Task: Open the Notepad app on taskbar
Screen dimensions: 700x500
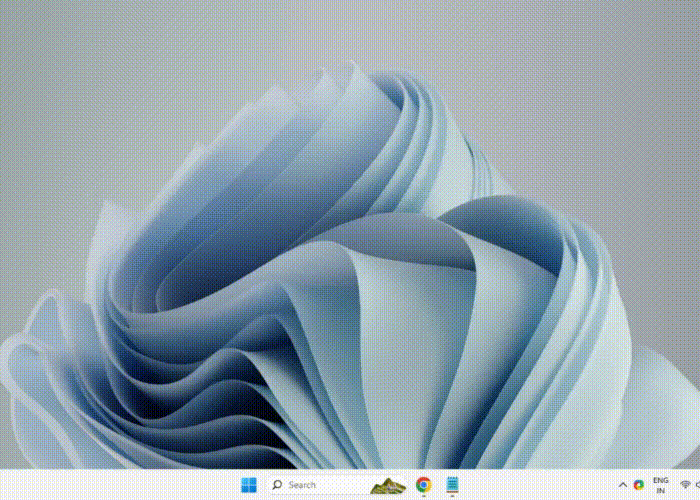Action: 452,484
